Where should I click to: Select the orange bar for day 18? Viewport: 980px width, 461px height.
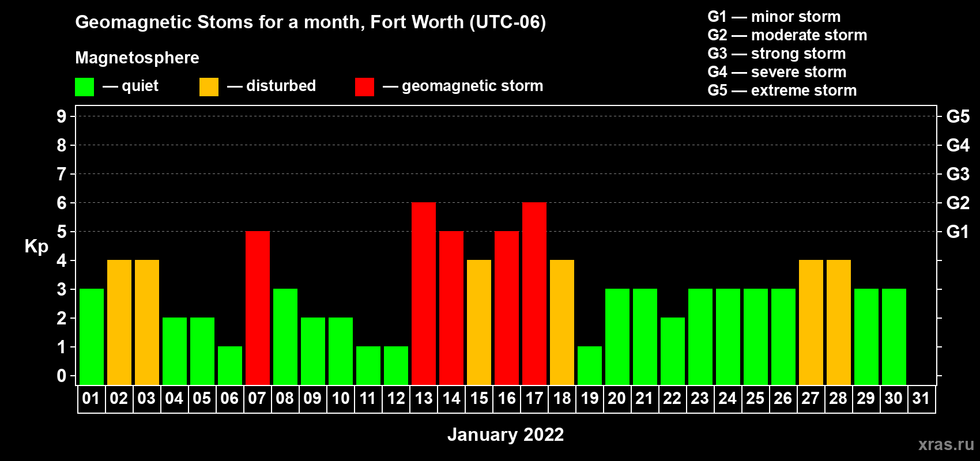(562, 322)
